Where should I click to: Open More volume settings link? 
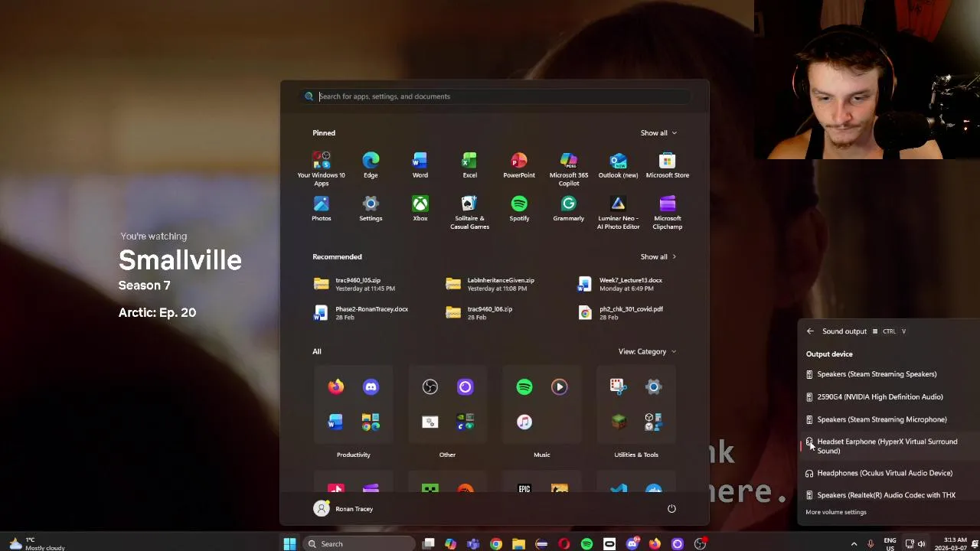(x=836, y=513)
